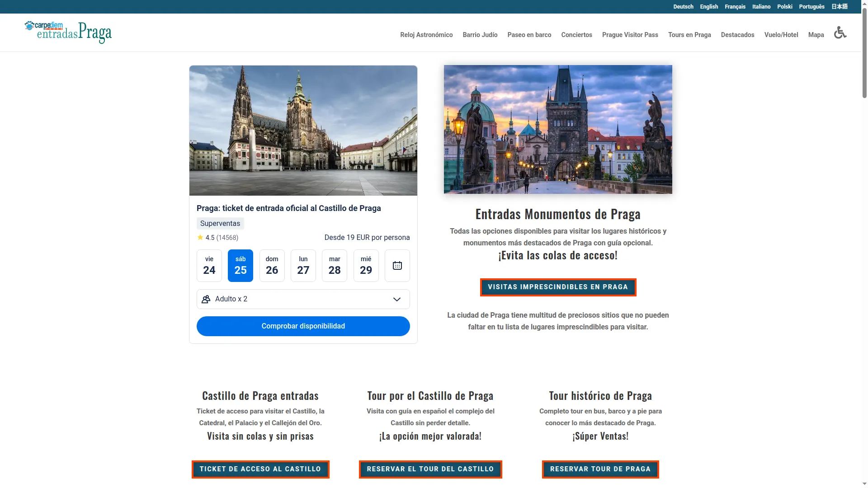The width and height of the screenshot is (868, 488).
Task: Switch language to Deutsch
Action: (683, 7)
